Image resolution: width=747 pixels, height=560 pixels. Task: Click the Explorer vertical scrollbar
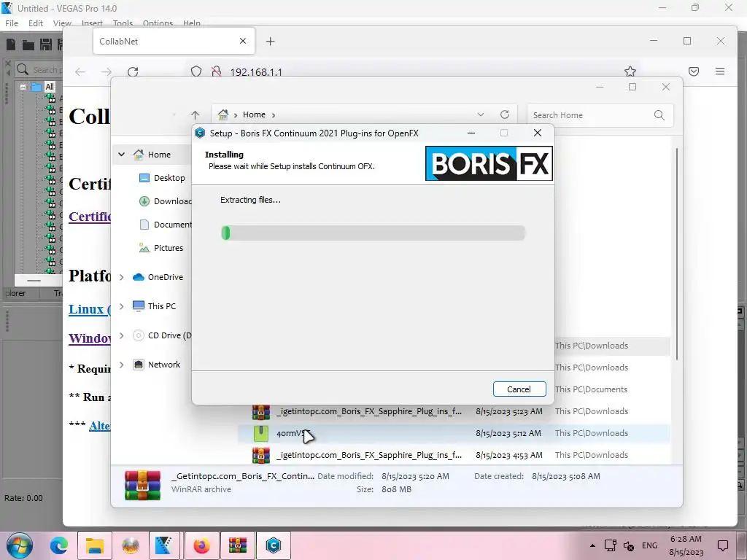coord(676,254)
